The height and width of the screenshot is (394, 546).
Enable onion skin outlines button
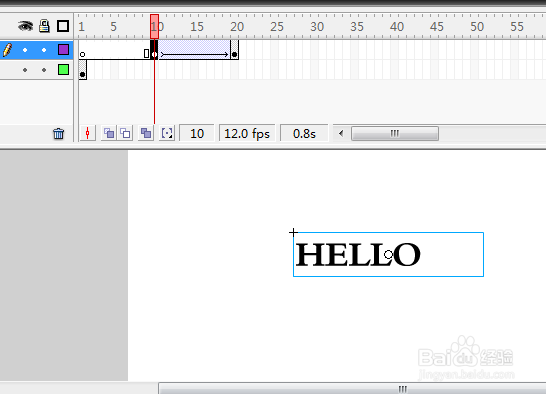pos(125,133)
